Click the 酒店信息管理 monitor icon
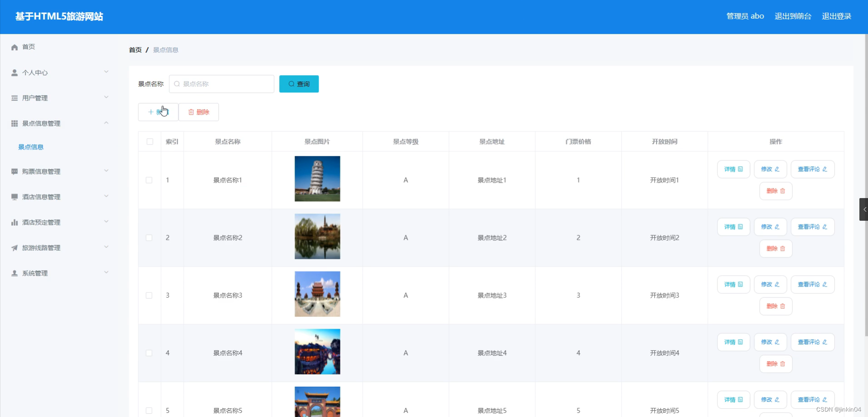This screenshot has width=868, height=417. coord(15,197)
